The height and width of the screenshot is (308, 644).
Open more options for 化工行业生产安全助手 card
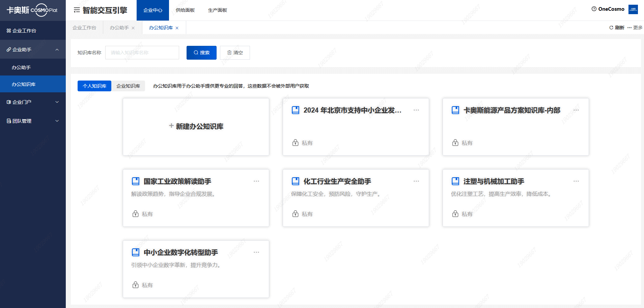(x=416, y=181)
